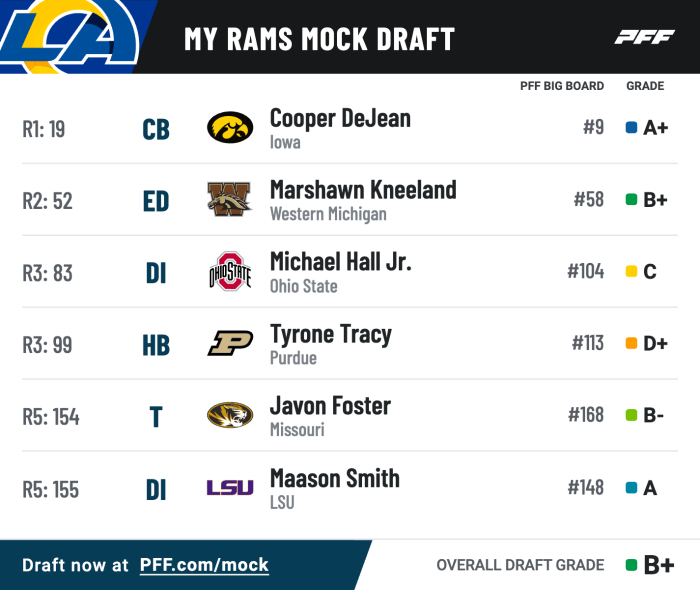Click the green overall draft grade dot
This screenshot has width=700, height=590.
pos(631,565)
